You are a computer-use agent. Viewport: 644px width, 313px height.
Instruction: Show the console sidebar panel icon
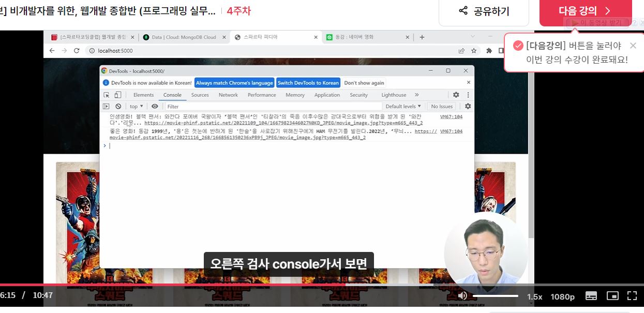coord(106,106)
